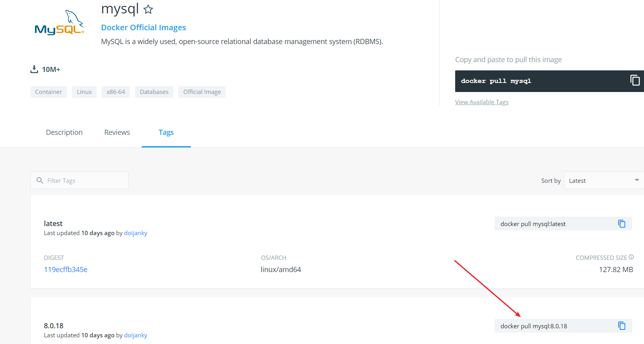Open doijanky profile under latest tag
644x344 pixels.
click(x=136, y=233)
